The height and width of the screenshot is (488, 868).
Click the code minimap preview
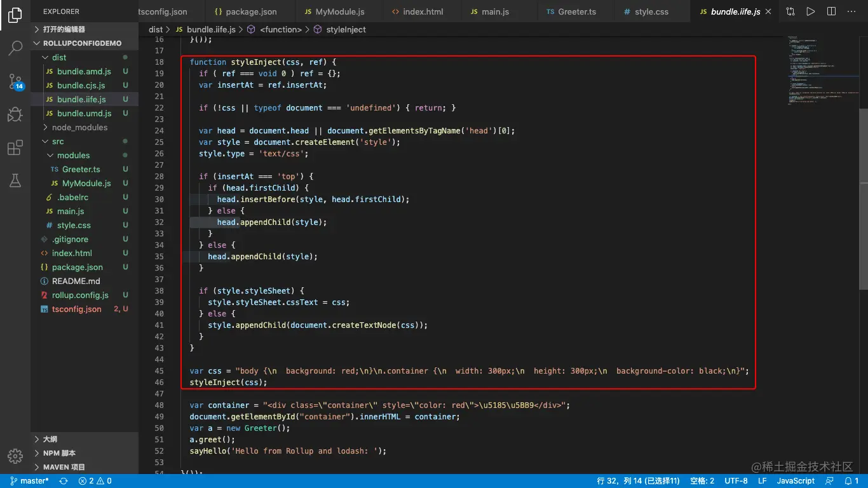click(x=823, y=70)
